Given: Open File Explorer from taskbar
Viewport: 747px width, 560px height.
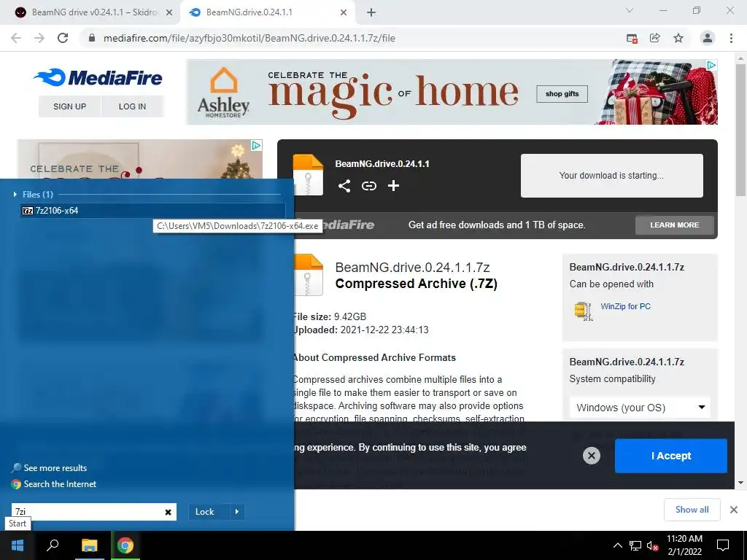Looking at the screenshot, I should (x=89, y=545).
